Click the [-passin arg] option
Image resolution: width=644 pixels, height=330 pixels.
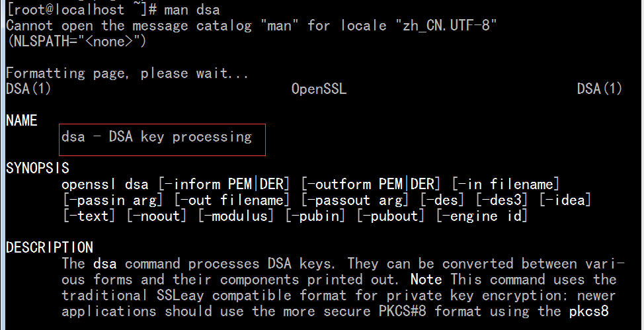pyautogui.click(x=113, y=200)
